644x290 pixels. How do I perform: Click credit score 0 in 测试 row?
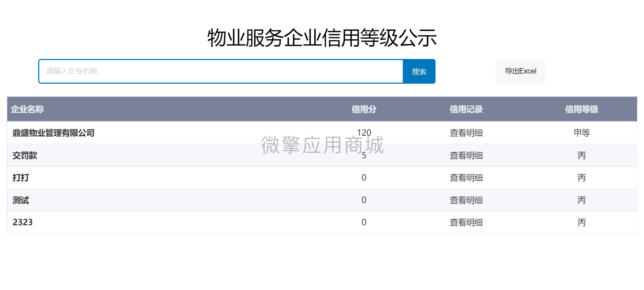[364, 200]
